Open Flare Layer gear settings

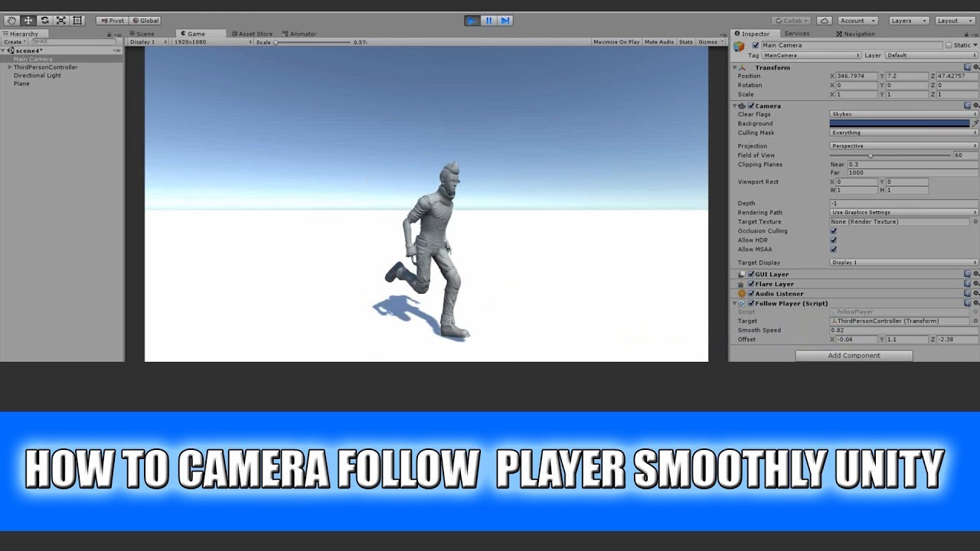pos(976,284)
